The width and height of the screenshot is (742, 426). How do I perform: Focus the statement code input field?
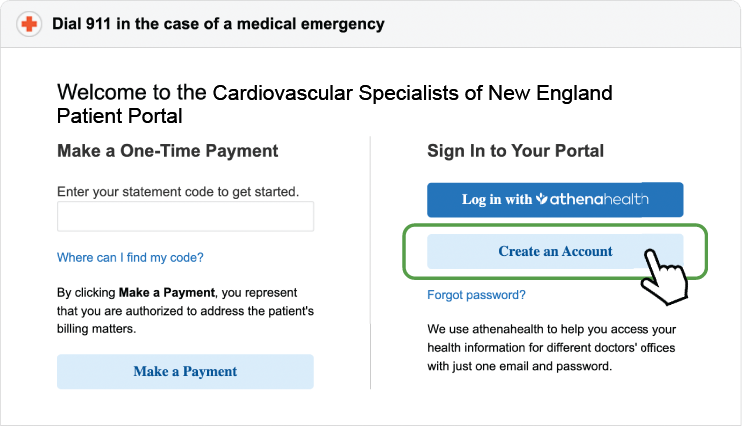coord(186,216)
